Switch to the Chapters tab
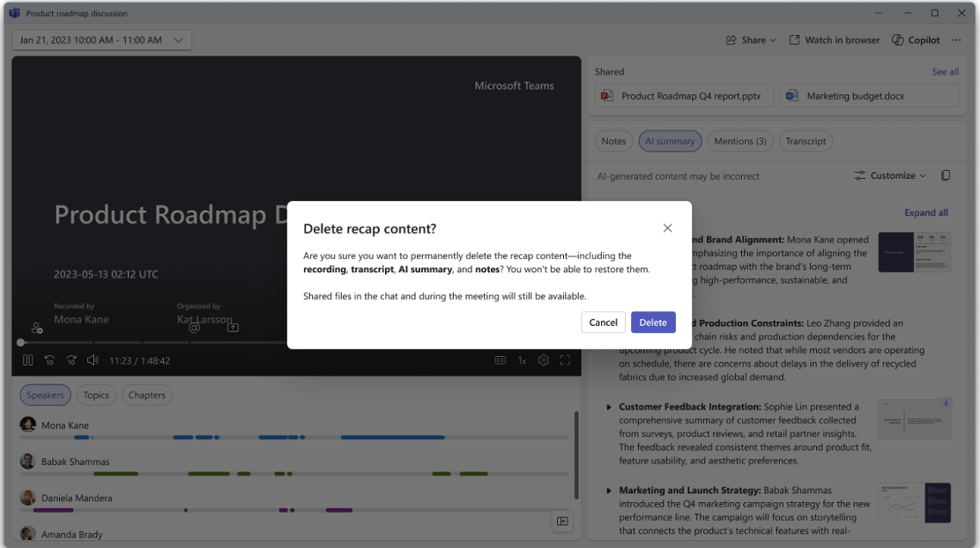This screenshot has width=980, height=548. 147,395
